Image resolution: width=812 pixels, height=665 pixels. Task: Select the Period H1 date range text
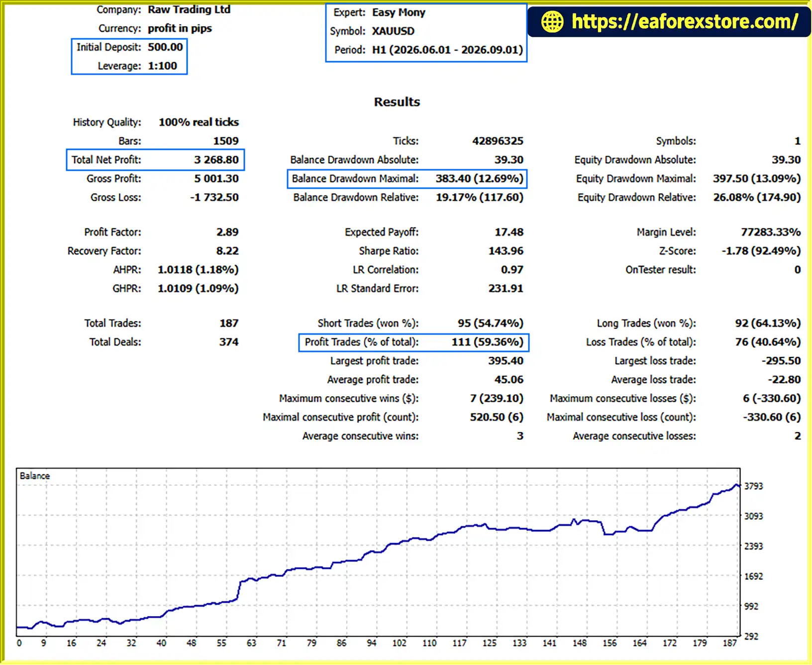[447, 50]
